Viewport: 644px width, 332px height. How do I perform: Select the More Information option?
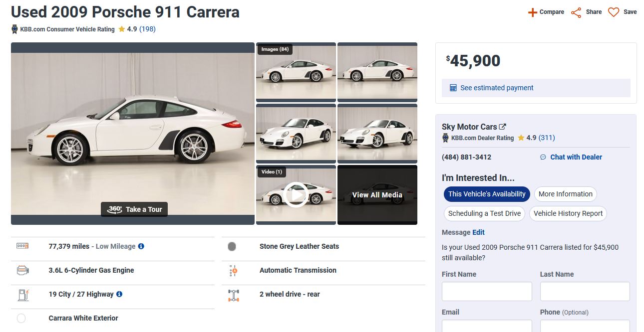coord(566,194)
